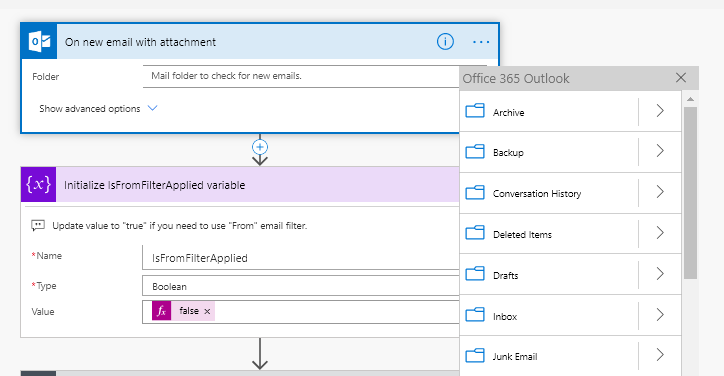Viewport: 724px width, 376px height.
Task: Open info for the new email trigger
Action: point(445,42)
